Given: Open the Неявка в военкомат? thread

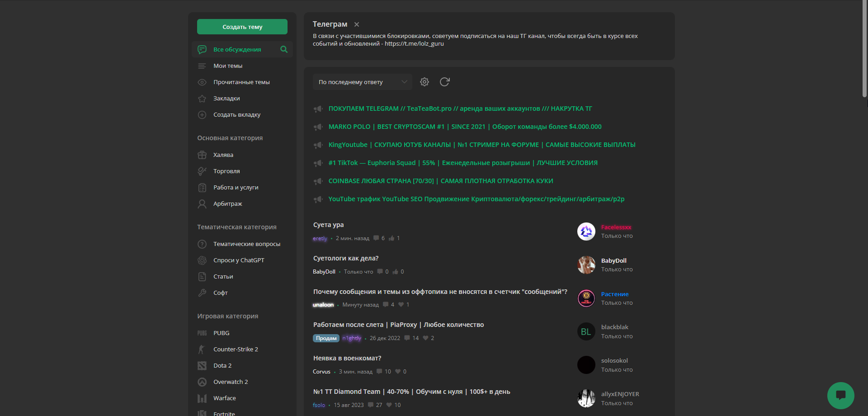Looking at the screenshot, I should (347, 358).
